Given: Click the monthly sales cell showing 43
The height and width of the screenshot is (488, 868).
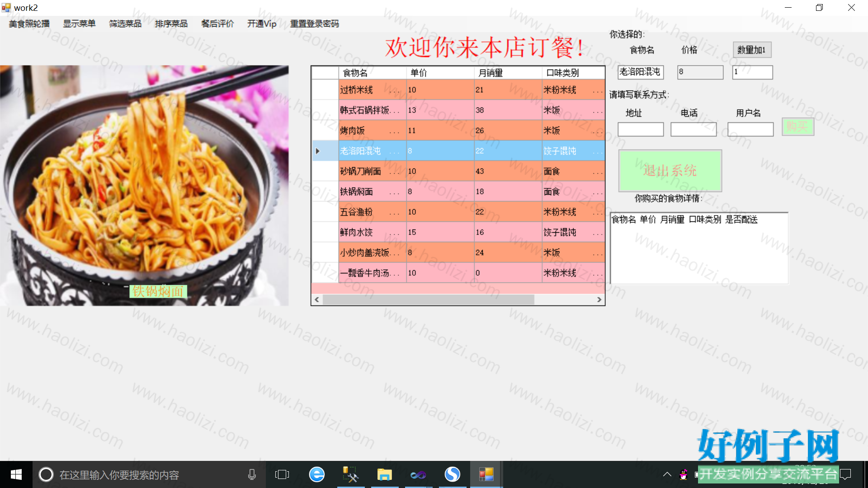Looking at the screenshot, I should tap(508, 171).
